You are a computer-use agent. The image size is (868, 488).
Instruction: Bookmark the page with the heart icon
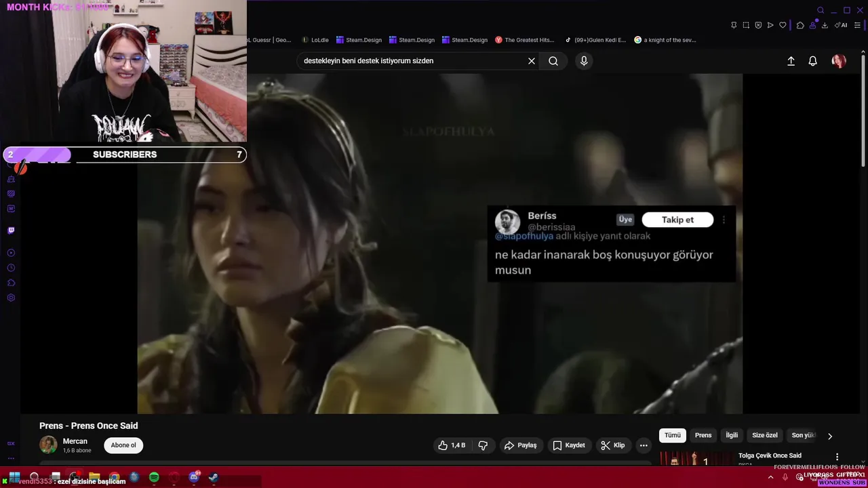pyautogui.click(x=783, y=25)
